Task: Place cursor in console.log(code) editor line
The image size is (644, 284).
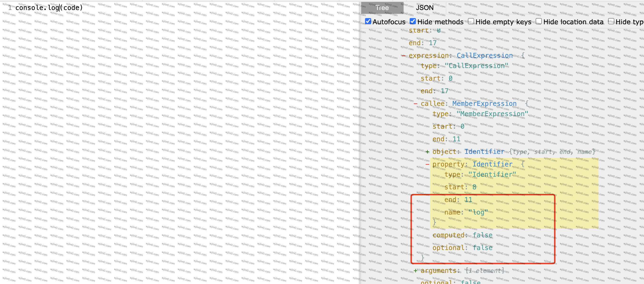Action: (49, 8)
